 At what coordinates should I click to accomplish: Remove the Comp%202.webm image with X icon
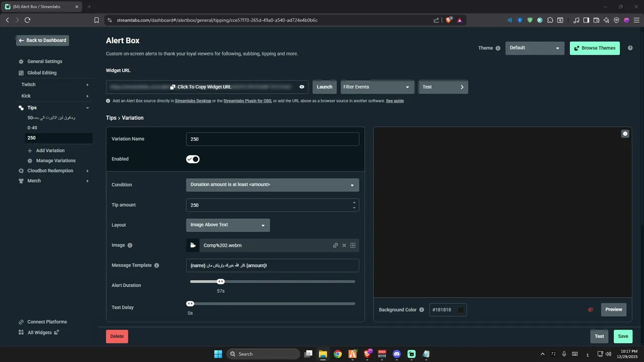(x=344, y=245)
